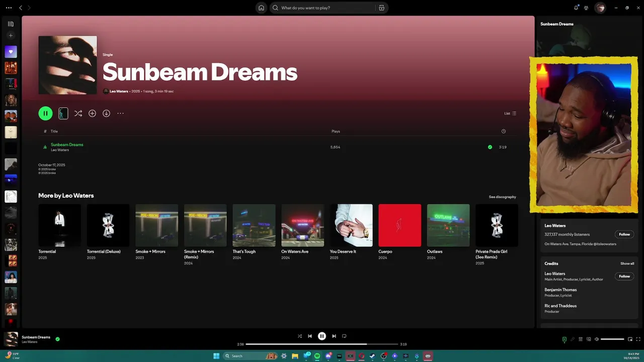The height and width of the screenshot is (362, 644).
Task: Pause using the large green button
Action: pos(45,113)
